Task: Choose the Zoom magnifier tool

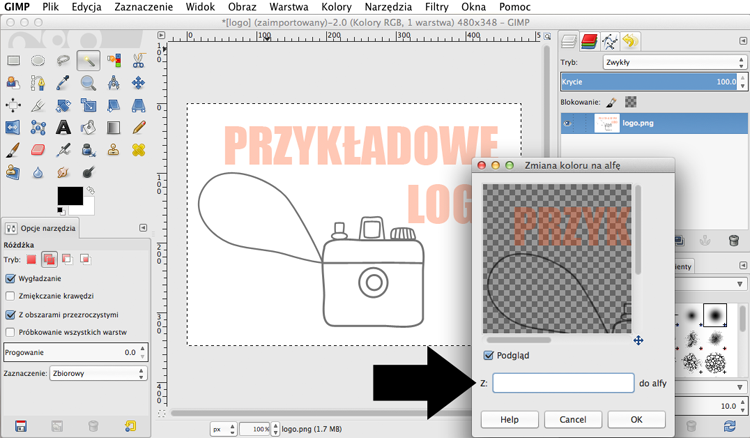Action: click(88, 83)
